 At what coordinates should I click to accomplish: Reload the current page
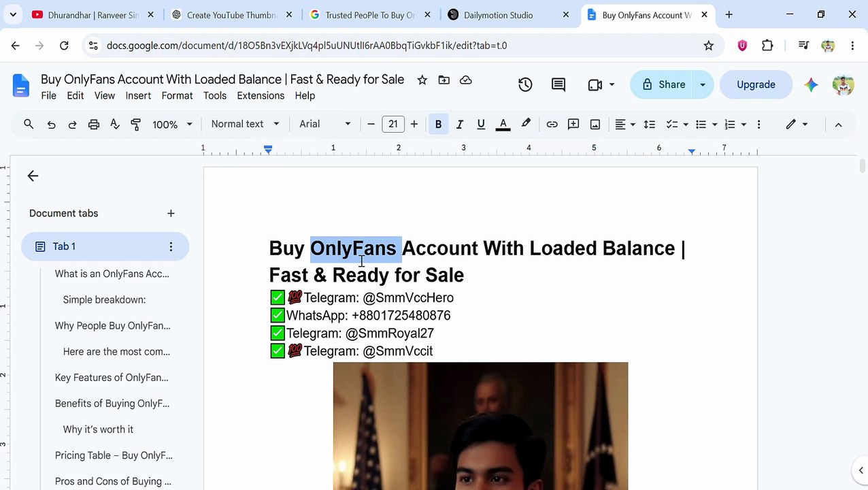click(64, 46)
